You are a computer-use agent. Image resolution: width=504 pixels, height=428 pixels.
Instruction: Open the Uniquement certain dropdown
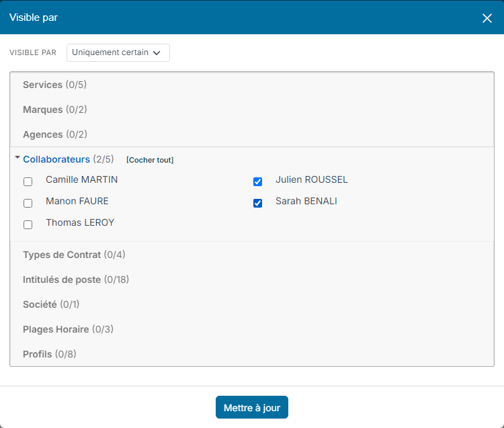pos(118,52)
